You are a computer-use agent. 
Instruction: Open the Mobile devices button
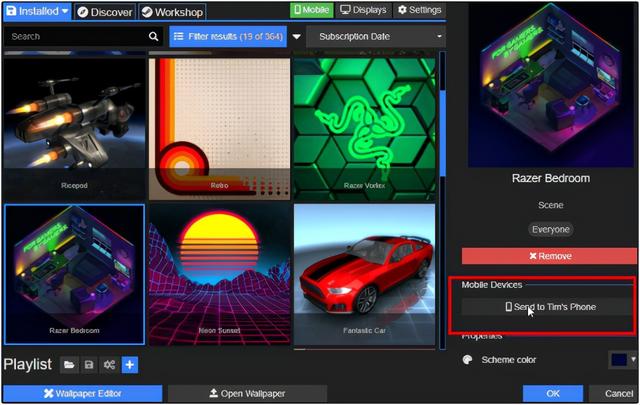pos(311,11)
